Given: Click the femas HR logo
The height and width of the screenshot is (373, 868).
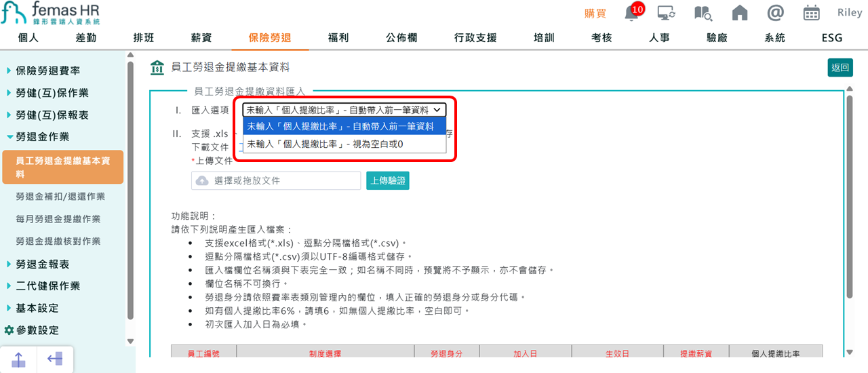Looking at the screenshot, I should [52, 14].
